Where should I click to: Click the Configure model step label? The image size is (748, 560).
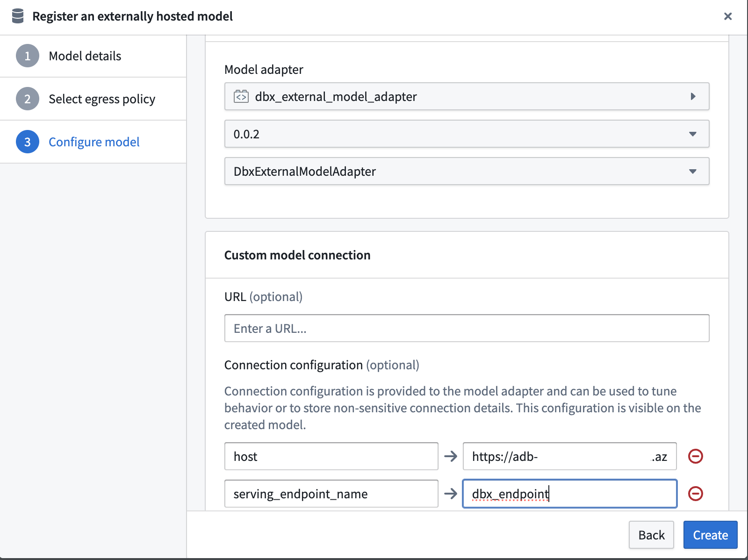click(x=94, y=142)
